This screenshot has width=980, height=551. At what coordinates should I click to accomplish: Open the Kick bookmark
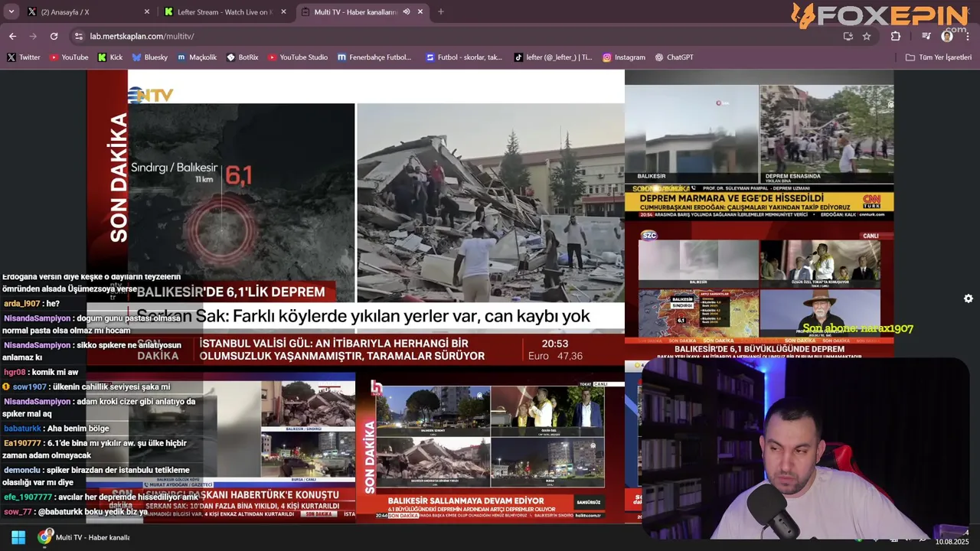[110, 57]
